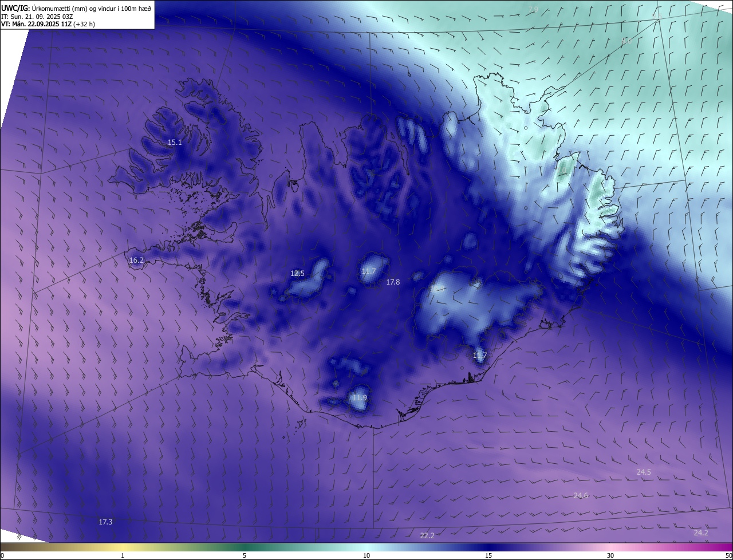This screenshot has width=733, height=560.
Task: Click the 30 tick label on the color scale
Action: tap(610, 556)
